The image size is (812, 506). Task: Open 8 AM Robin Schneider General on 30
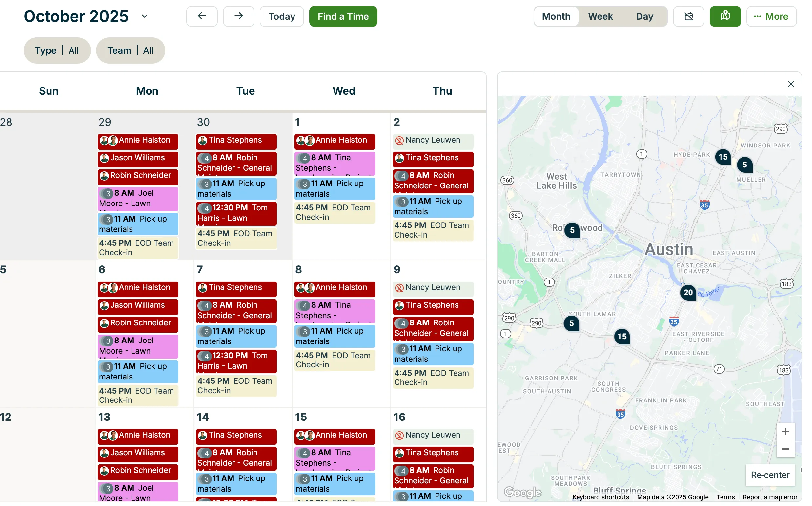click(x=236, y=164)
